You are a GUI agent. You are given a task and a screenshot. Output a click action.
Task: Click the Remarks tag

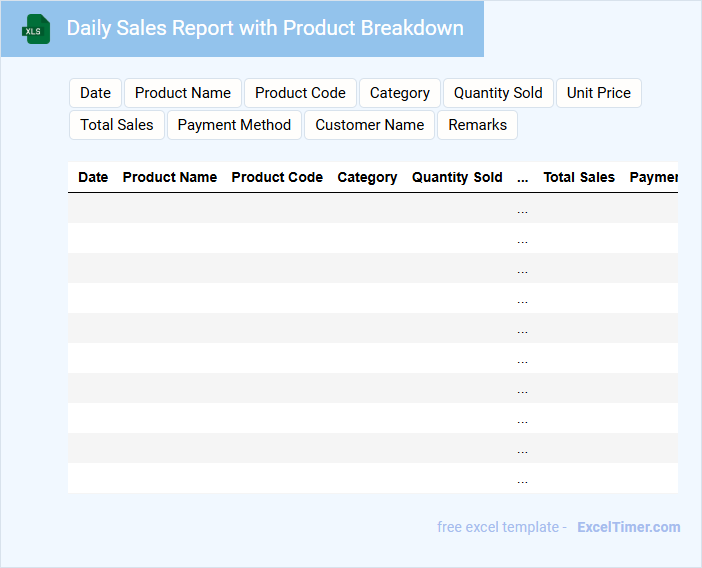477,125
